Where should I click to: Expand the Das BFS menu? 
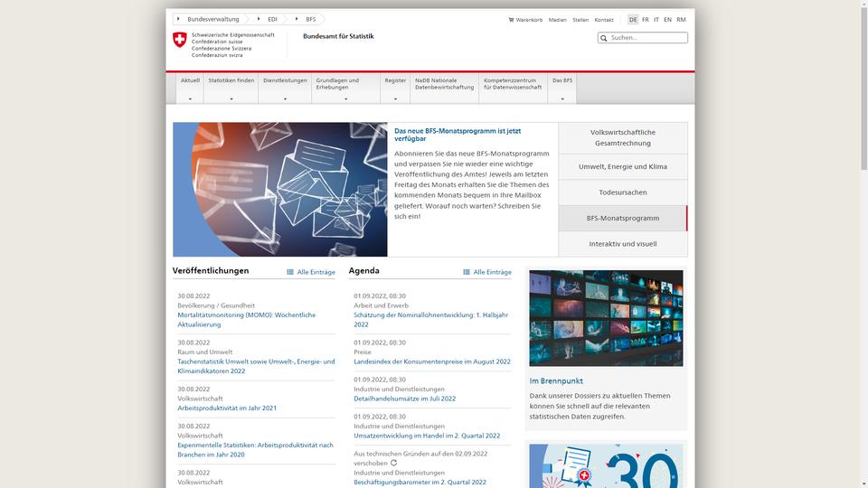pos(562,89)
